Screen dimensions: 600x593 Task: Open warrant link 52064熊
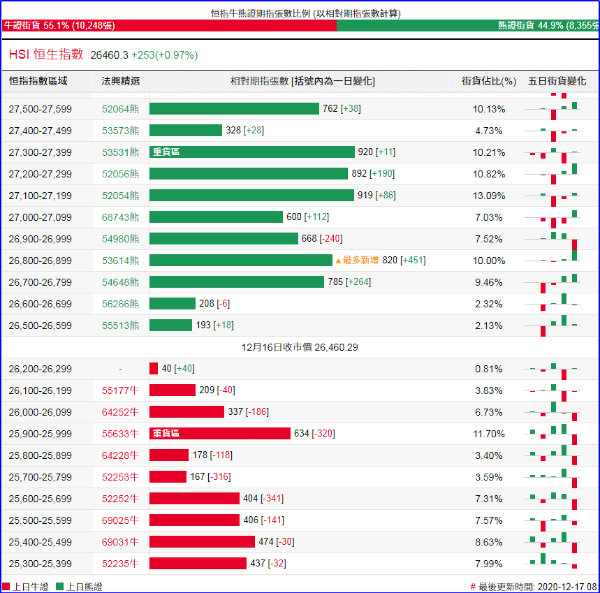coord(121,109)
